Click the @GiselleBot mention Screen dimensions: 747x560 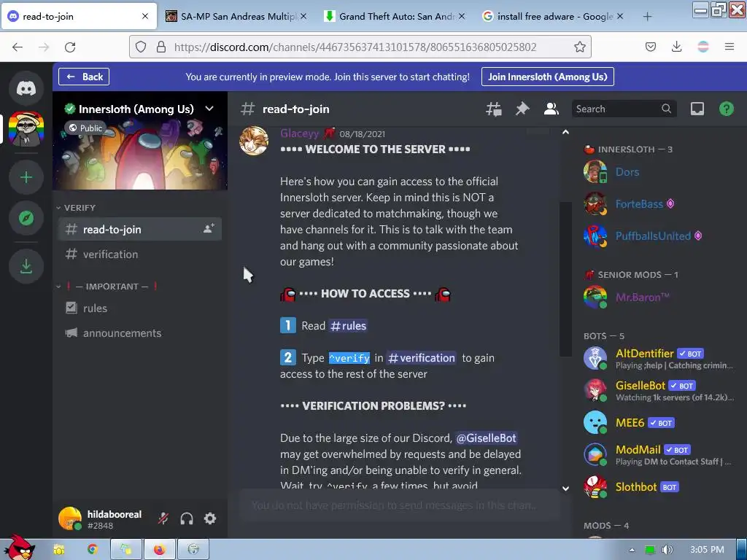point(486,438)
